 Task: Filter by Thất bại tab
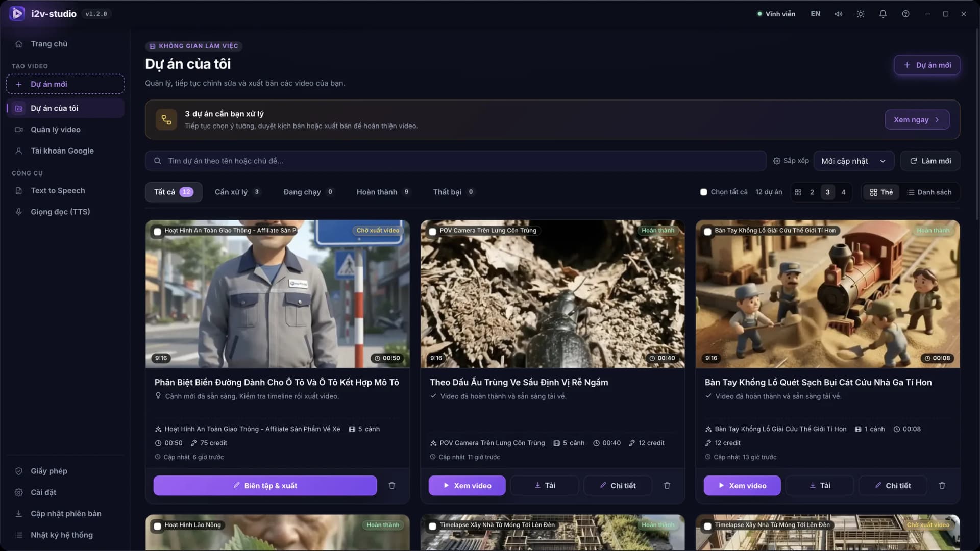point(453,192)
